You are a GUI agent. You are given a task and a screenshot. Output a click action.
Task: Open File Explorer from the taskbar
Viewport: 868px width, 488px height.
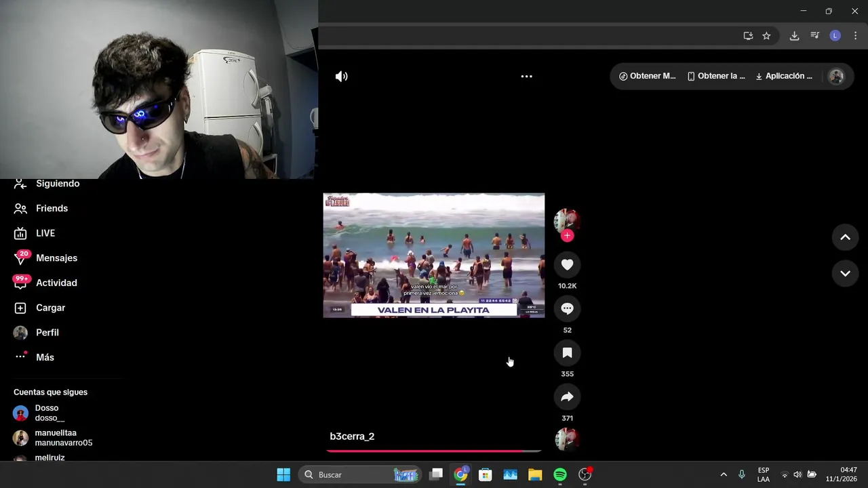(x=535, y=474)
